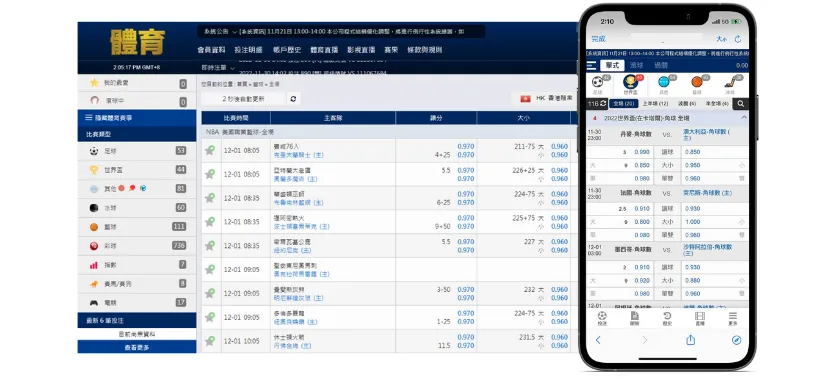The image size is (818, 379).
Task: Tap the search magnifier on phone
Action: tap(741, 104)
